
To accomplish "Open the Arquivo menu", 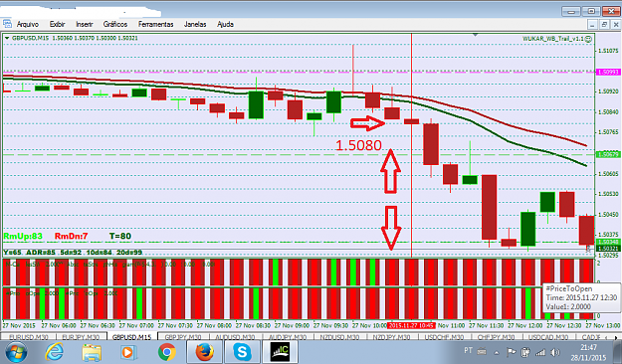I will 28,24.
